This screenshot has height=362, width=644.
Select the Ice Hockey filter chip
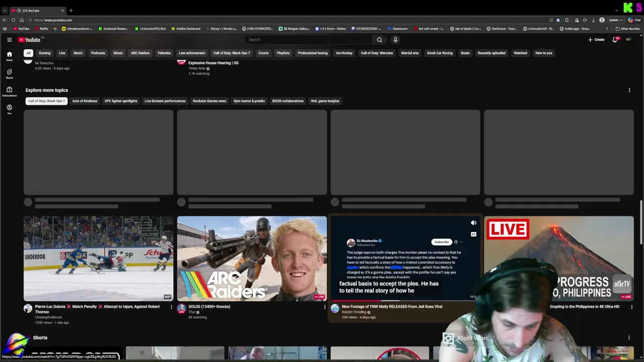pos(344,53)
